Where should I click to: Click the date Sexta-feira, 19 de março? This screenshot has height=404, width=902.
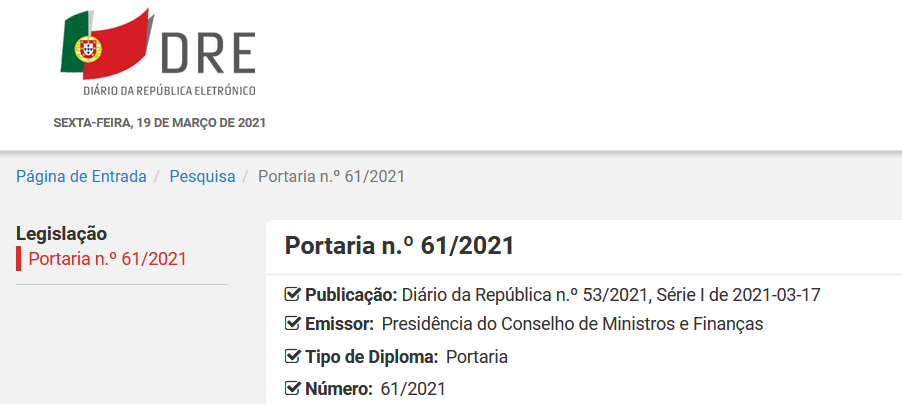tap(159, 123)
